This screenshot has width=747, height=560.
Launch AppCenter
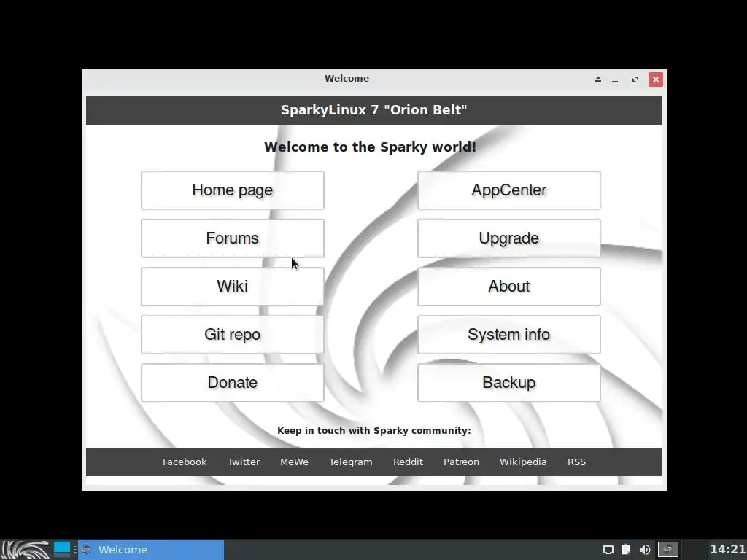(x=508, y=190)
